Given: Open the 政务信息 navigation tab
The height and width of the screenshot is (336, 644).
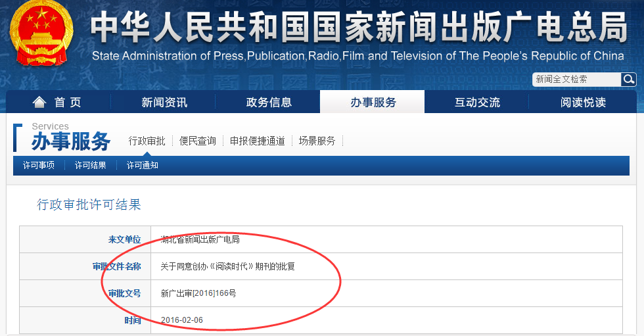Looking at the screenshot, I should (269, 102).
